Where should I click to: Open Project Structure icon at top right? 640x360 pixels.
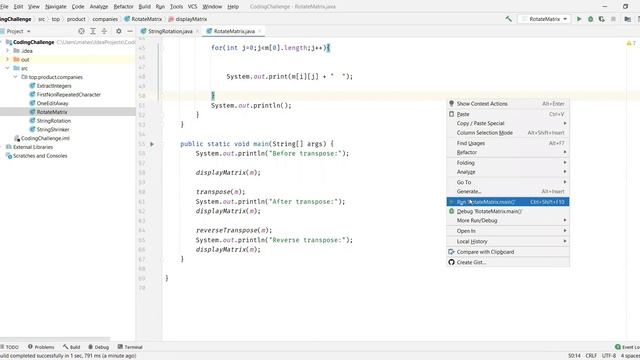pyautogui.click(x=627, y=19)
